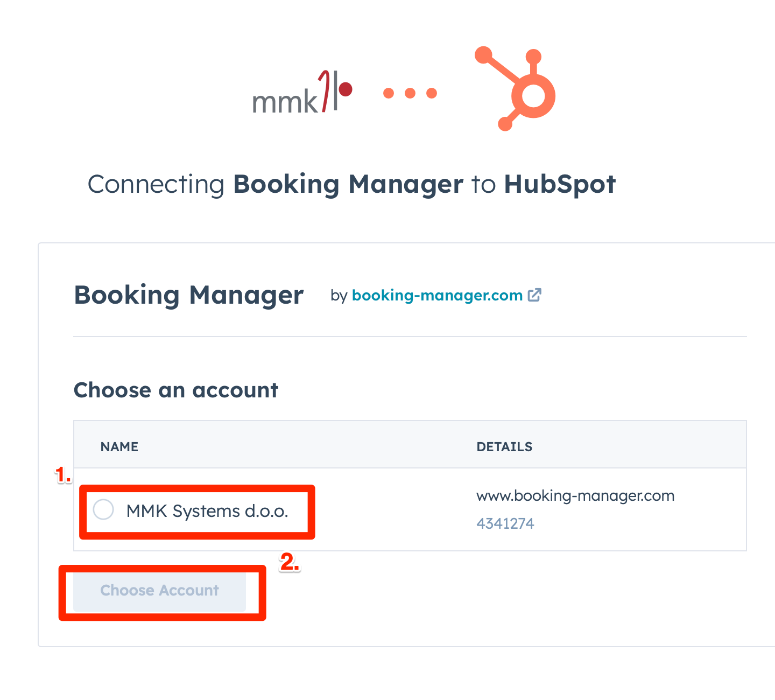Click the mmk Booking Manager logo

point(302,92)
